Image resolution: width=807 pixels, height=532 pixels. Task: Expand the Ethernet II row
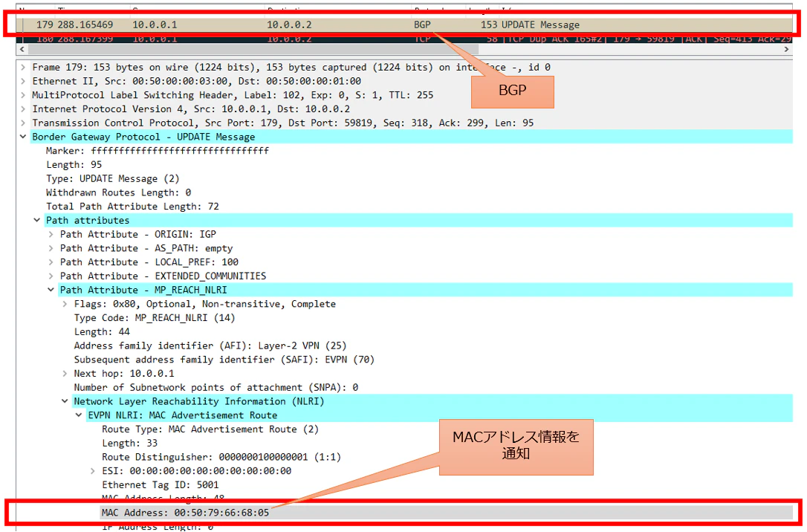[22, 81]
